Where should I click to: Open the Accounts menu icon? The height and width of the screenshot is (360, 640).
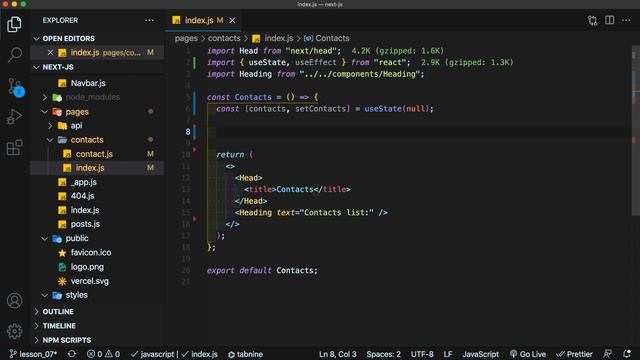tap(14, 301)
